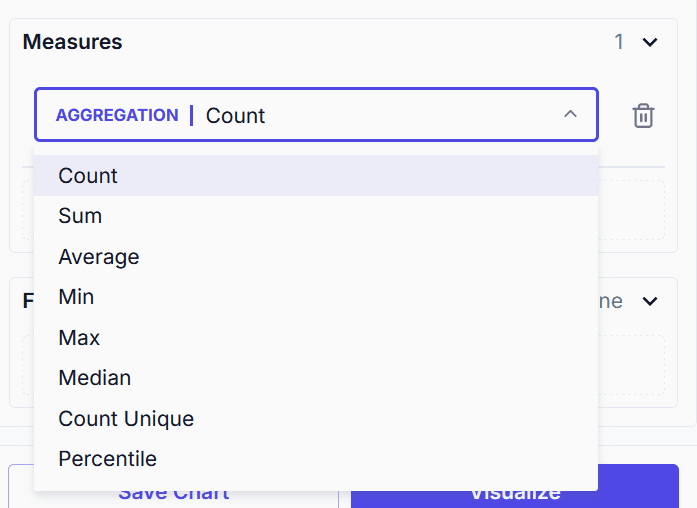Click the Measures section heading

(x=72, y=42)
